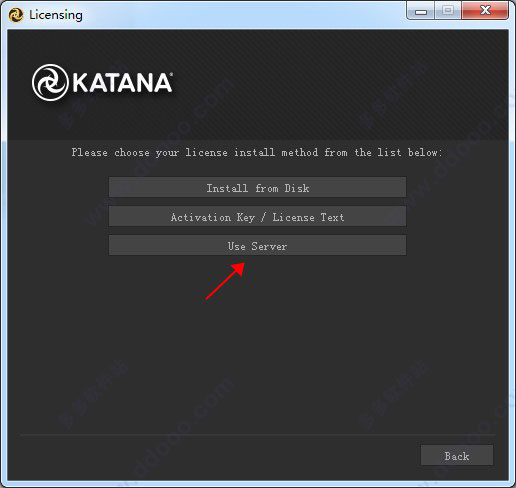Go back with the Back button

pyautogui.click(x=457, y=455)
